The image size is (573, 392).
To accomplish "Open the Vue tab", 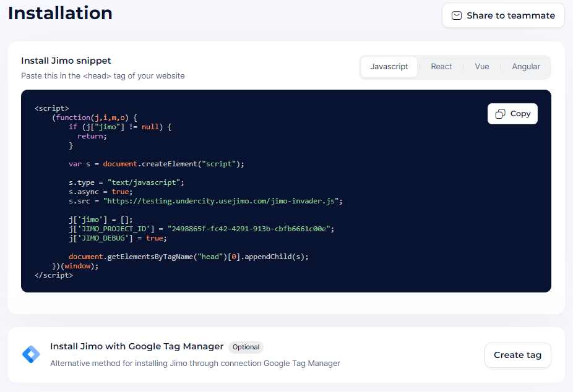I will 482,67.
